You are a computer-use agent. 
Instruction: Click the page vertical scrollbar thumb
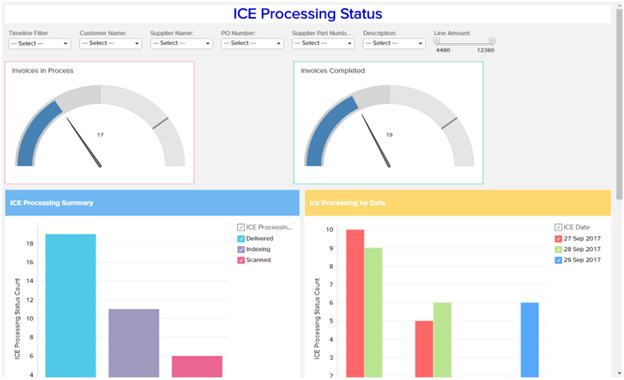tap(619, 103)
